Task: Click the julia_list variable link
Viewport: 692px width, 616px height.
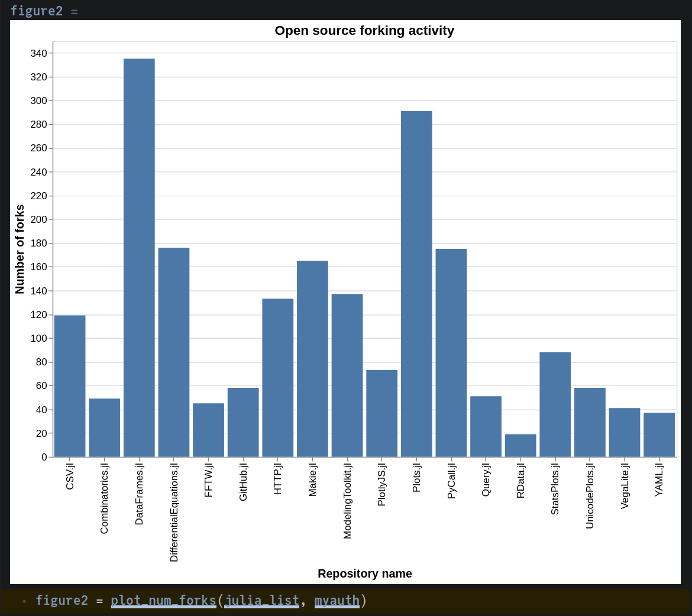Action: (x=261, y=601)
